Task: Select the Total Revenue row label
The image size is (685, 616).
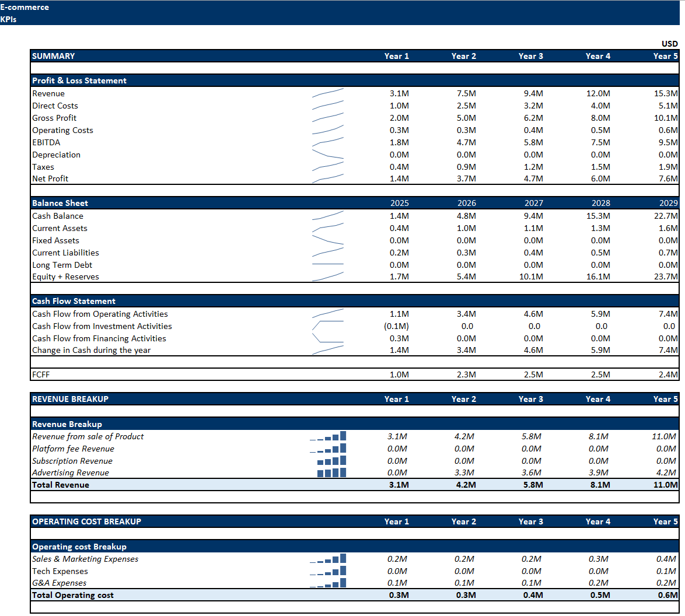Action: (x=61, y=485)
